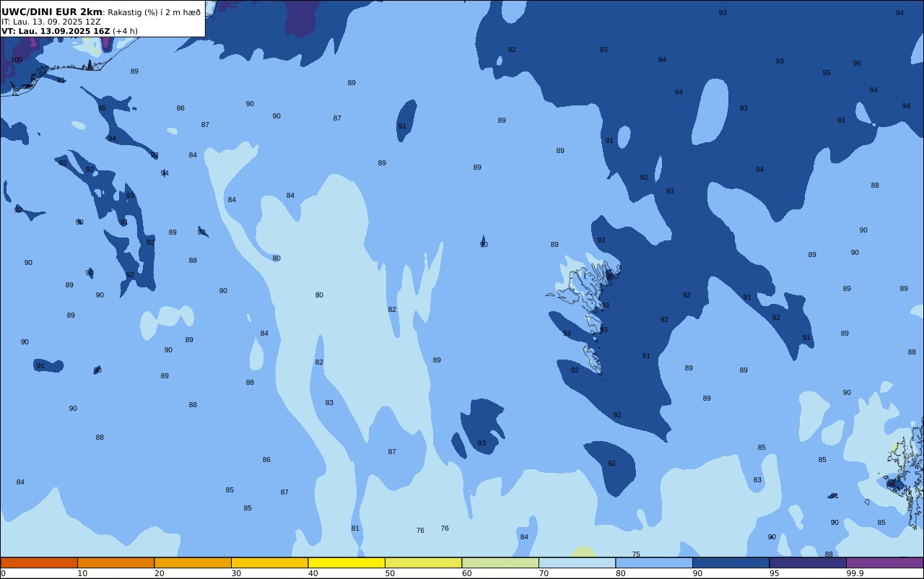The height and width of the screenshot is (579, 924).
Task: Click the '10' legend tick label
Action: point(82,573)
